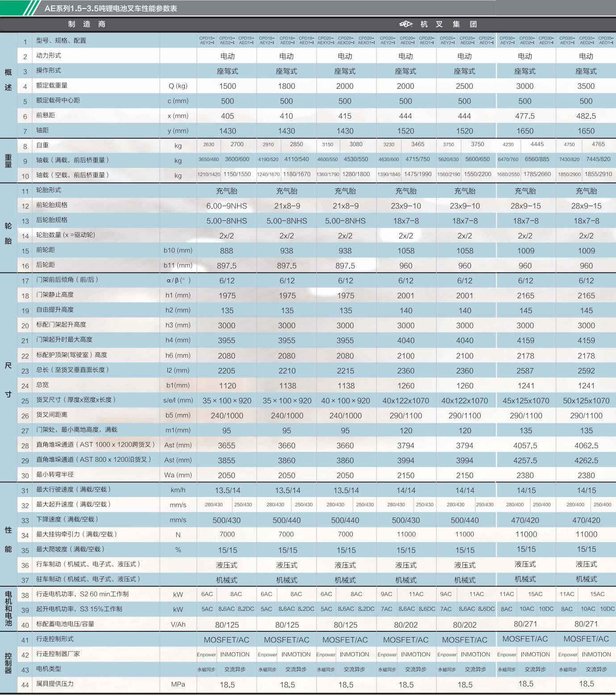
Task: Select front overhang value 482.5
Action: coord(586,116)
